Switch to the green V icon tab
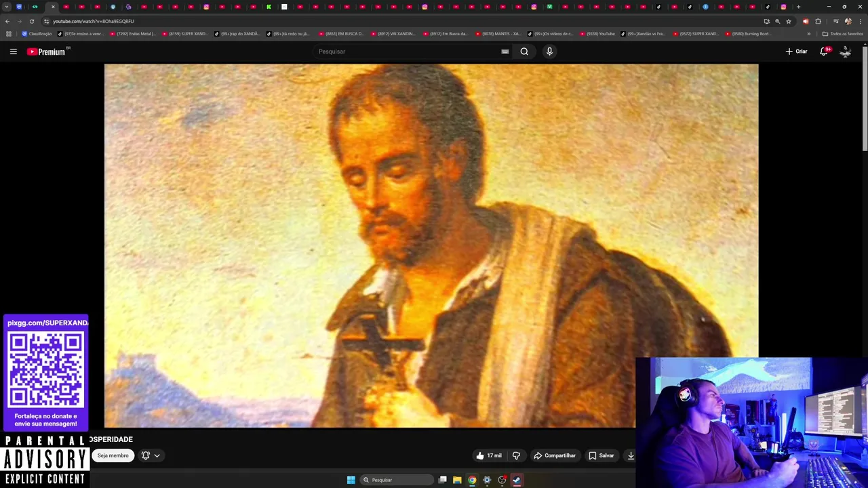Image resolution: width=868 pixels, height=488 pixels. click(x=549, y=7)
